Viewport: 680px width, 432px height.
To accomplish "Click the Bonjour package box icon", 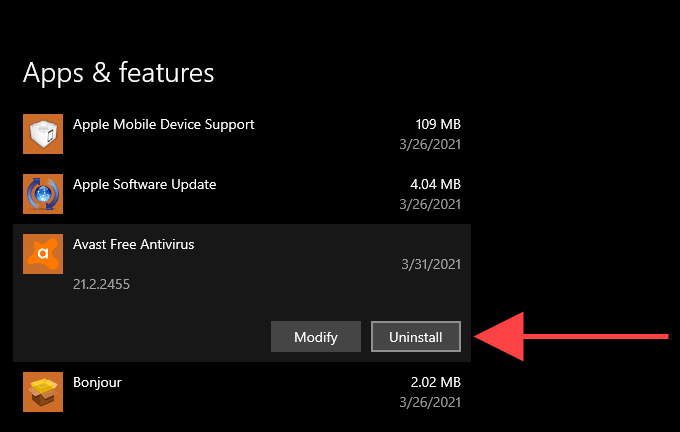I will coord(43,392).
